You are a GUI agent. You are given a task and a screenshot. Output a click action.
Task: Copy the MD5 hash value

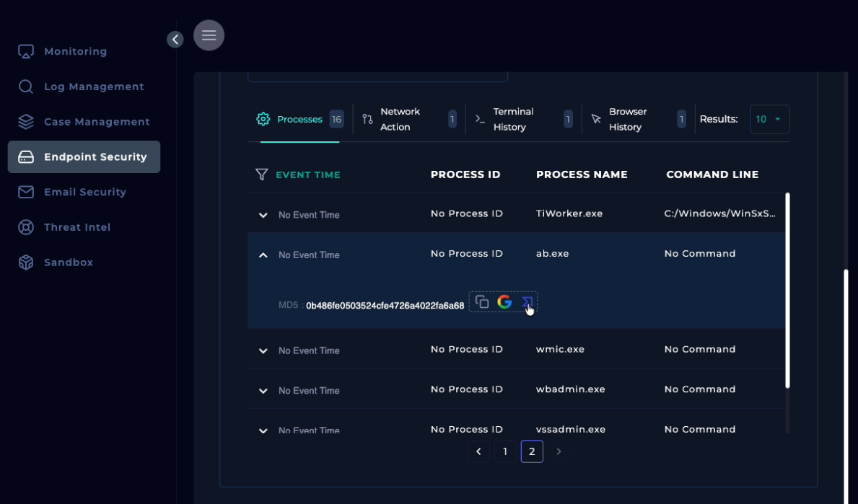[x=482, y=302]
